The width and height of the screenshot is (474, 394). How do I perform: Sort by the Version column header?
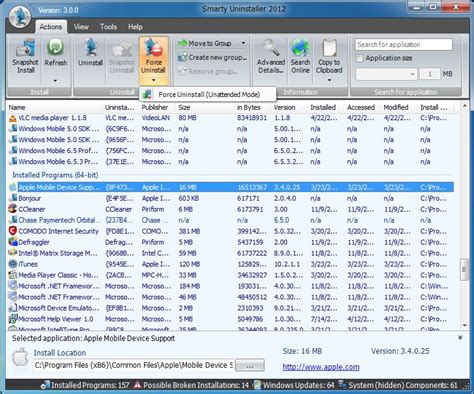point(289,107)
